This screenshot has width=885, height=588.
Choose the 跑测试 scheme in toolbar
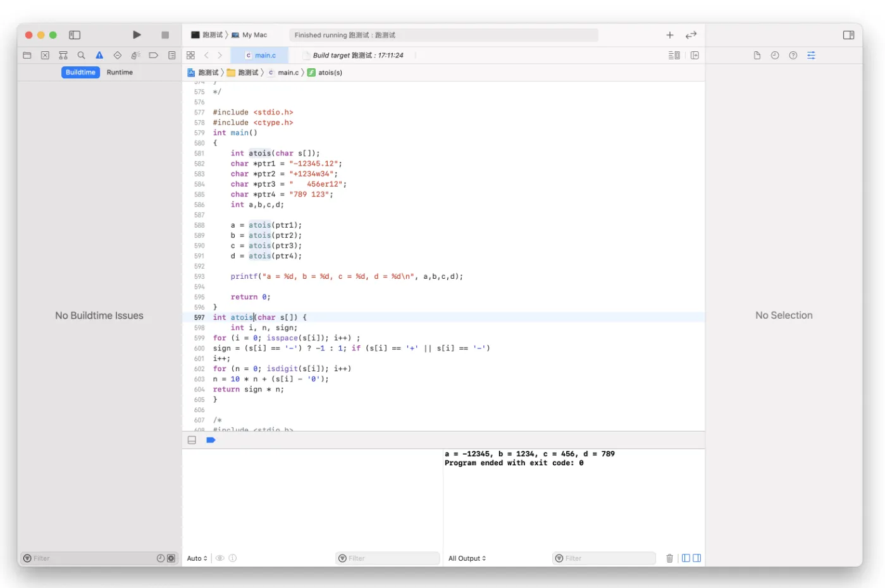click(207, 35)
